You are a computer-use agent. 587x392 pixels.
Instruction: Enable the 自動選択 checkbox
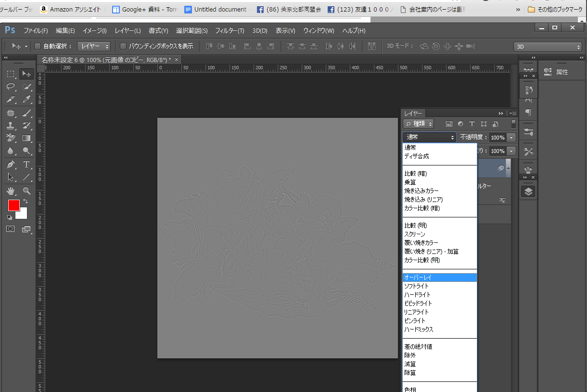pyautogui.click(x=38, y=46)
